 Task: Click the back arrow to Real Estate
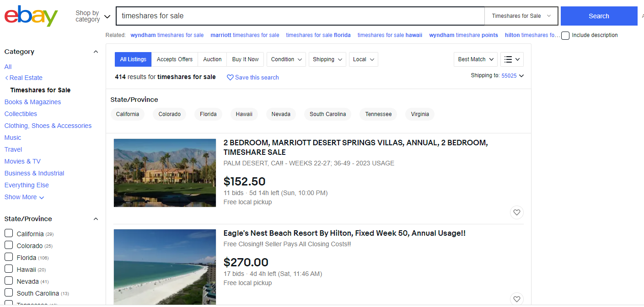click(x=6, y=78)
